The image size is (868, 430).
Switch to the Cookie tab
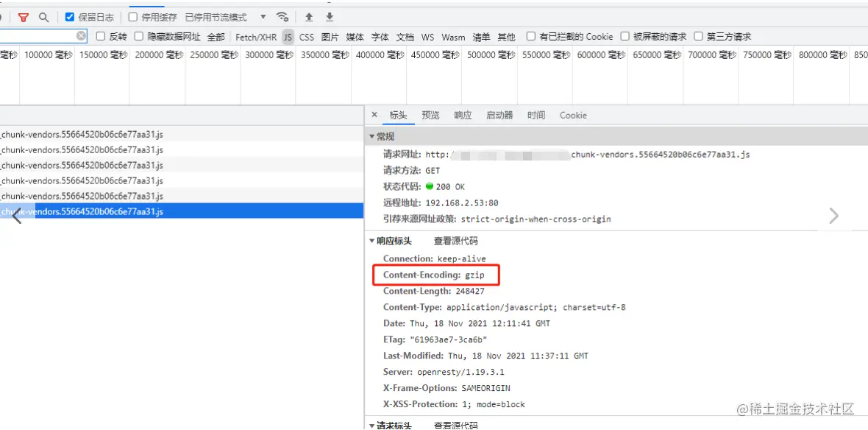[x=573, y=116]
